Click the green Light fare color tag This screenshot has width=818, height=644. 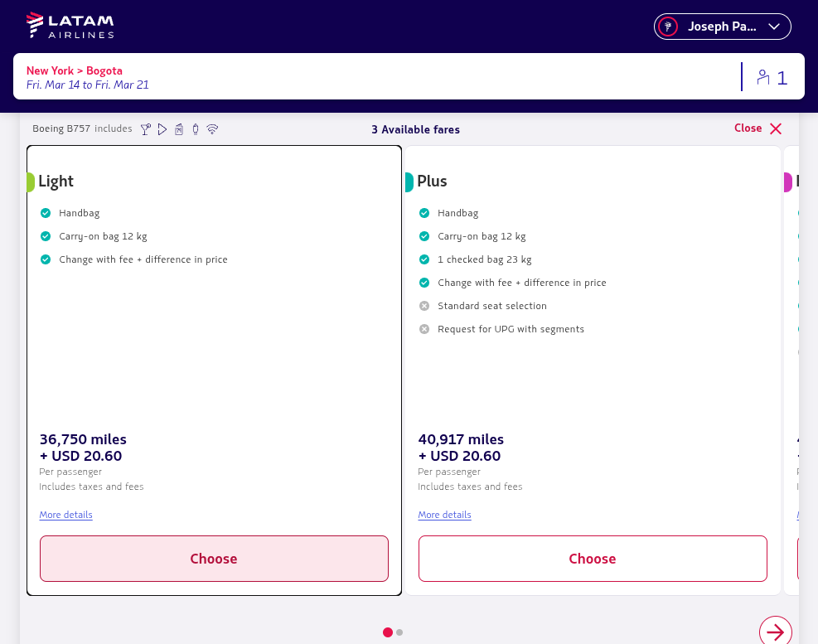pos(31,182)
